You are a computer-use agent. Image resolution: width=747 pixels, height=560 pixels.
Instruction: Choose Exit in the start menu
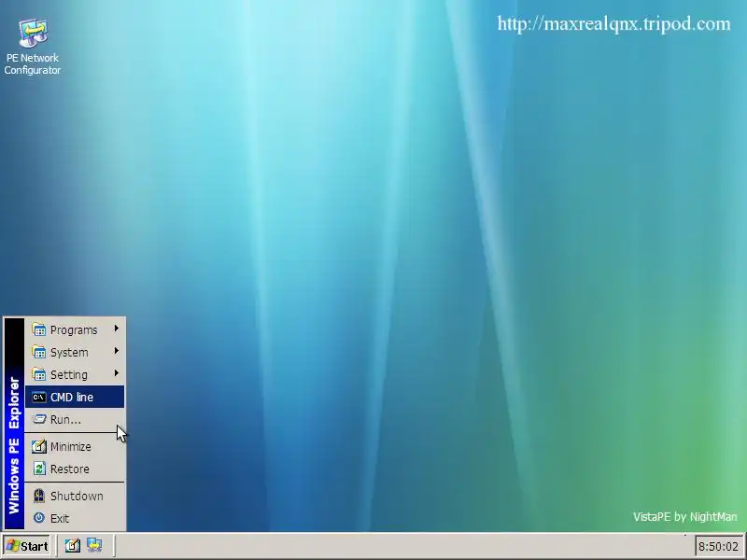pos(75,518)
